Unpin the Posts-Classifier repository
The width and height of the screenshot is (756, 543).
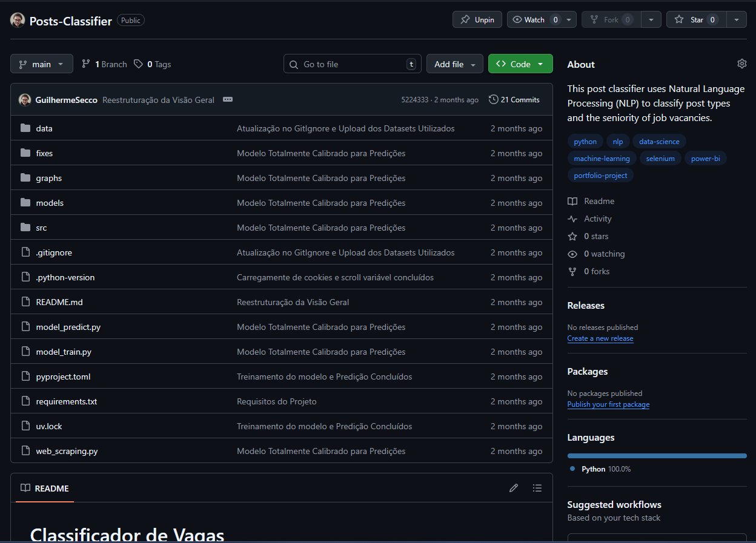click(x=477, y=20)
